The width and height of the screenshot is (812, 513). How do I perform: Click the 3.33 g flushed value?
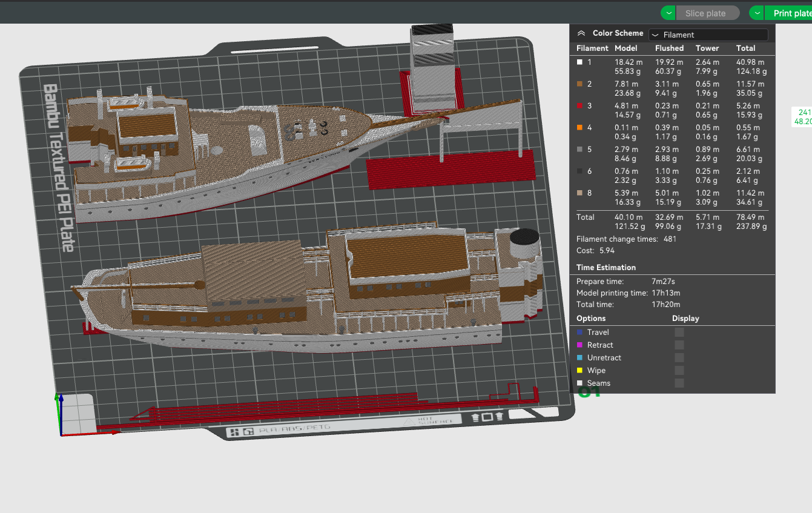[666, 180]
